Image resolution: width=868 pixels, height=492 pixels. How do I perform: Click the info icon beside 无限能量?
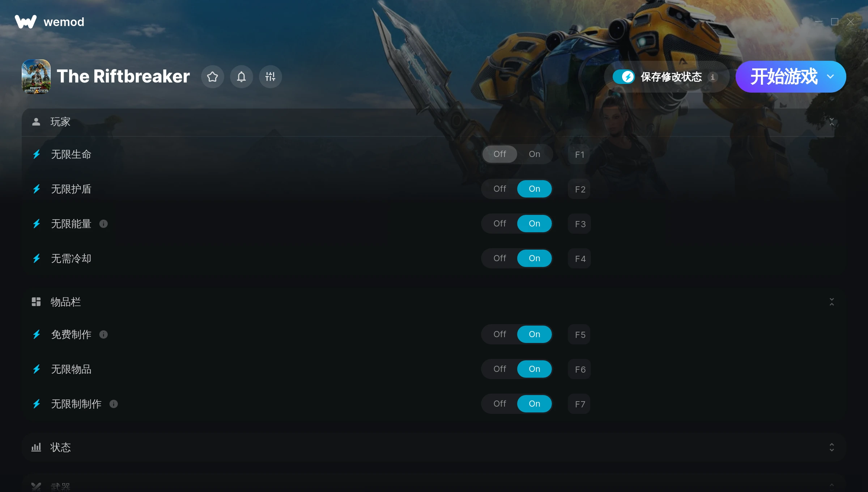(103, 224)
